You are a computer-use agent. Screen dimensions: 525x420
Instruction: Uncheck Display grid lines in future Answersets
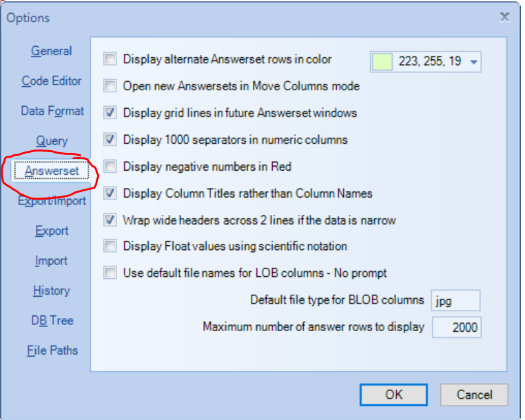pyautogui.click(x=110, y=113)
